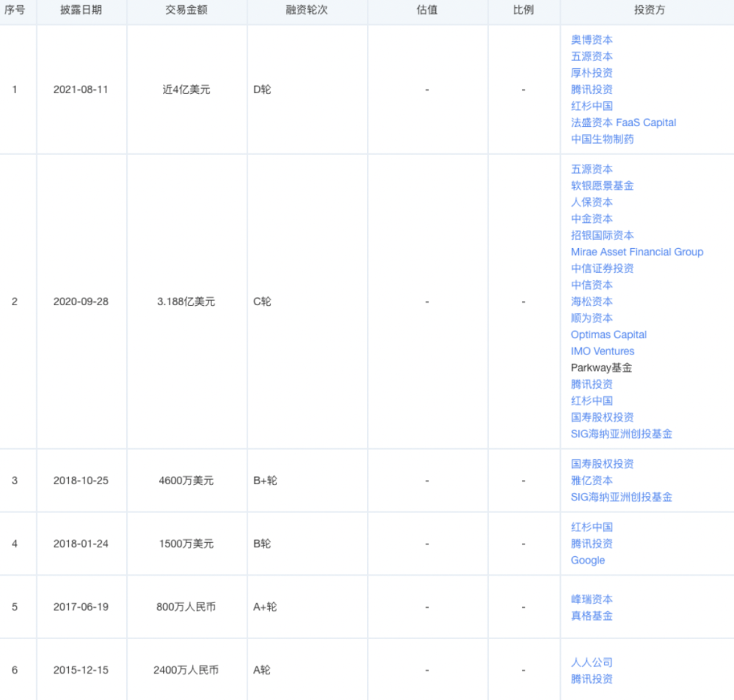Image resolution: width=734 pixels, height=700 pixels.
Task: Click 腾讯投资 in the A轮 row
Action: (592, 679)
